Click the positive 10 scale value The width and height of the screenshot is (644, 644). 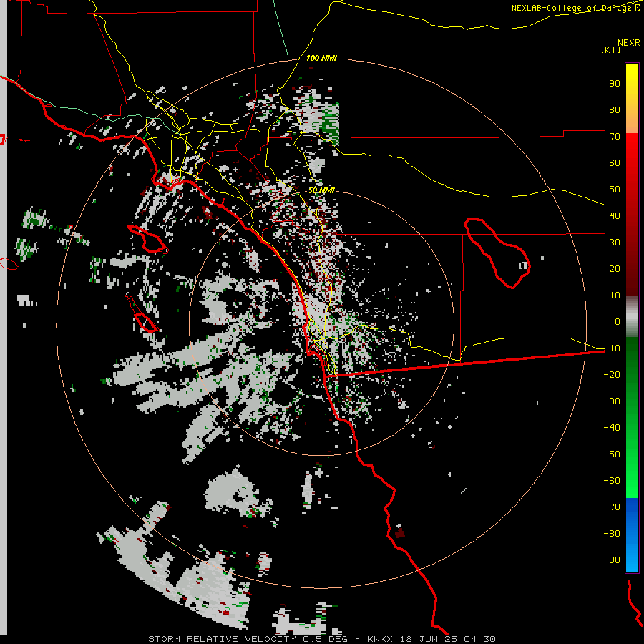[615, 296]
